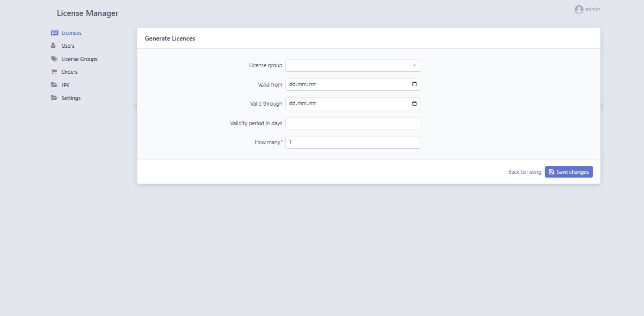Open the Valid through calendar picker icon
The image size is (644, 316).
point(414,104)
